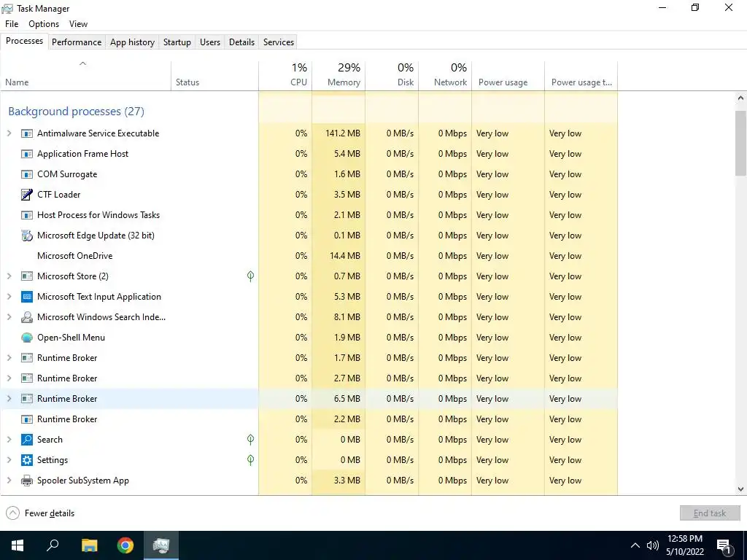The width and height of the screenshot is (747, 560).
Task: Open File Explorer from the taskbar
Action: click(x=89, y=545)
